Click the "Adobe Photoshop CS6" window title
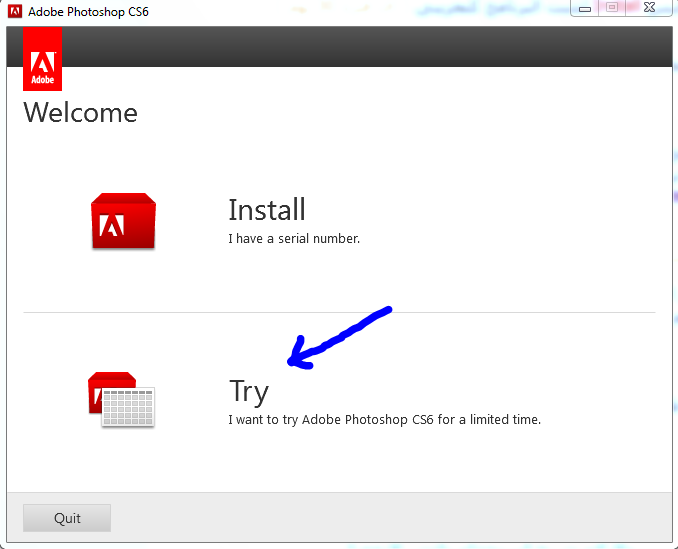Viewport: 678px width, 549px height. point(88,12)
